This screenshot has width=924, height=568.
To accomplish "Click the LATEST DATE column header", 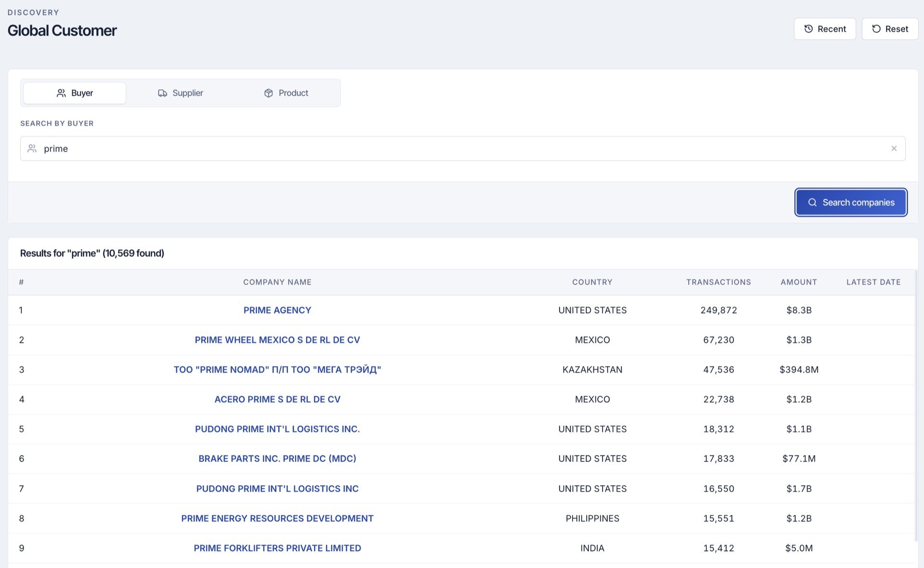I will tap(873, 282).
